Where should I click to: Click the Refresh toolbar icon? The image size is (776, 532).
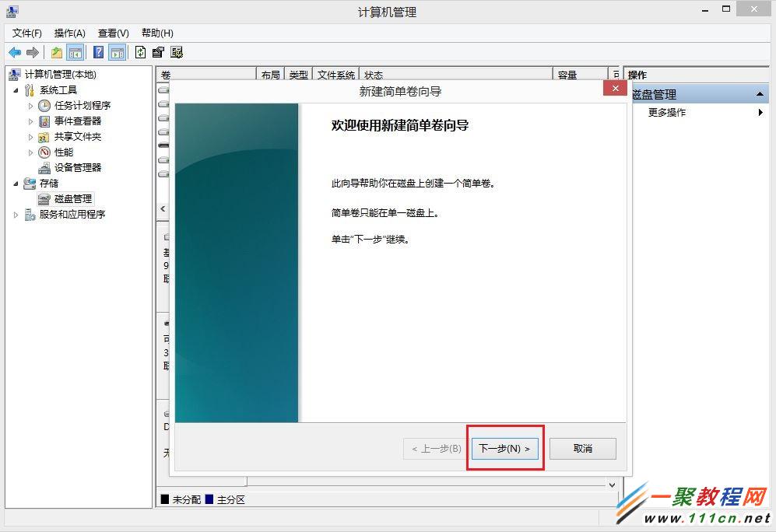141,52
